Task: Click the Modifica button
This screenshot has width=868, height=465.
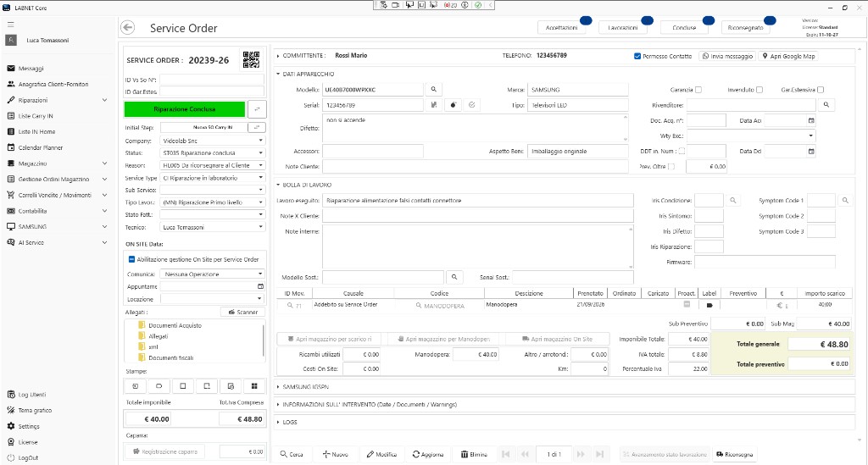Action: (381, 455)
